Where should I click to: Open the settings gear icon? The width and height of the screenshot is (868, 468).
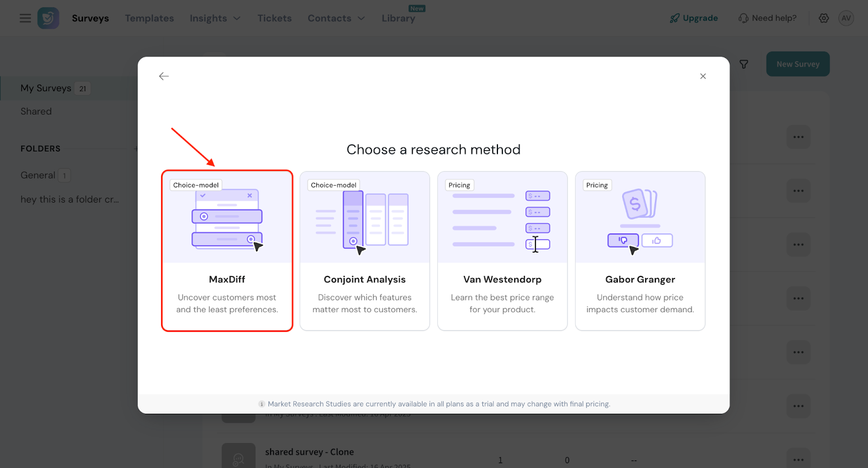point(824,18)
